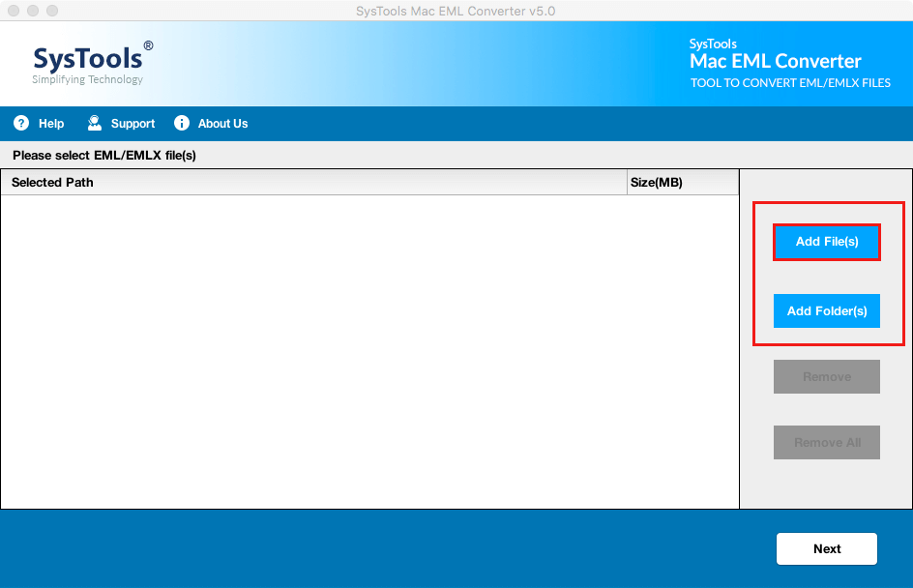This screenshot has width=913, height=588.
Task: Click the greyed-out Remove button
Action: click(826, 376)
